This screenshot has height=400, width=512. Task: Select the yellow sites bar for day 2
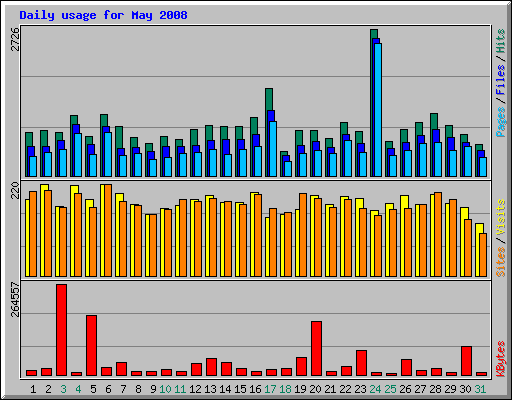(44, 230)
